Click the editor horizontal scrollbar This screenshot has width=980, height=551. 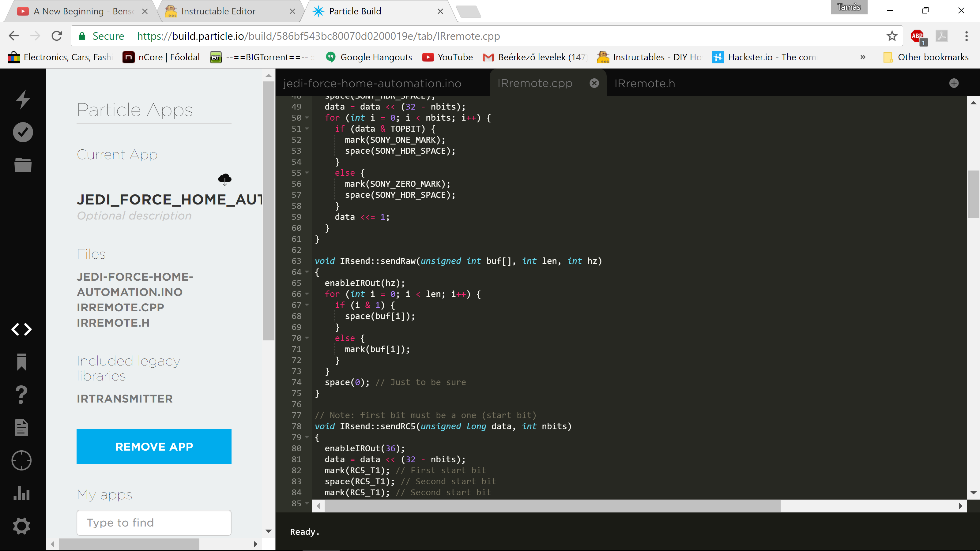point(552,506)
